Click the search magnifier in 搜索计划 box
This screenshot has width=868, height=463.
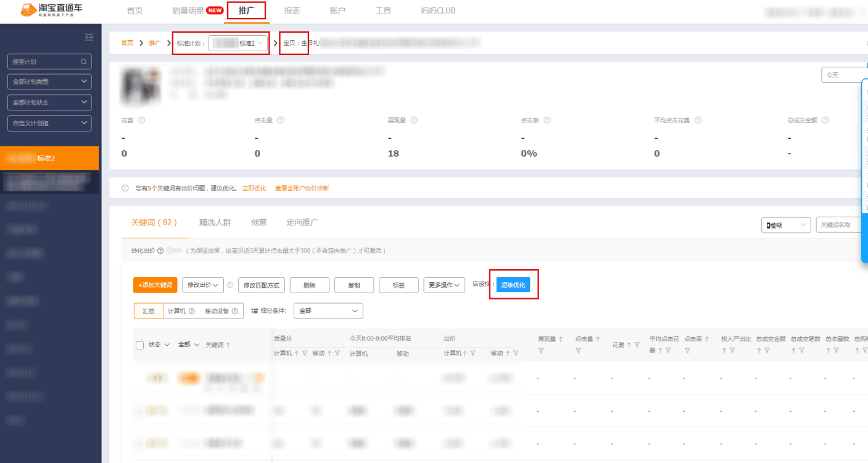pos(83,62)
